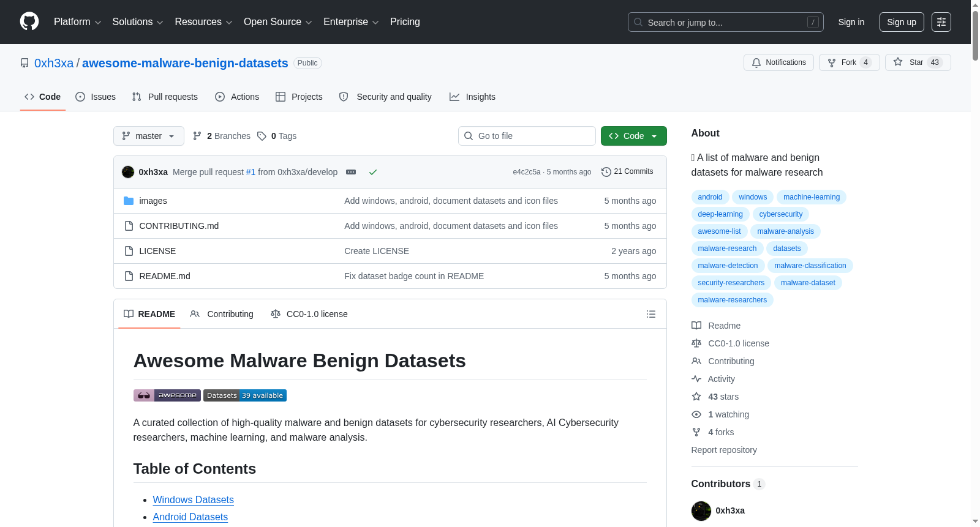Select the README tab
This screenshot has height=527, width=980.
[x=149, y=314]
